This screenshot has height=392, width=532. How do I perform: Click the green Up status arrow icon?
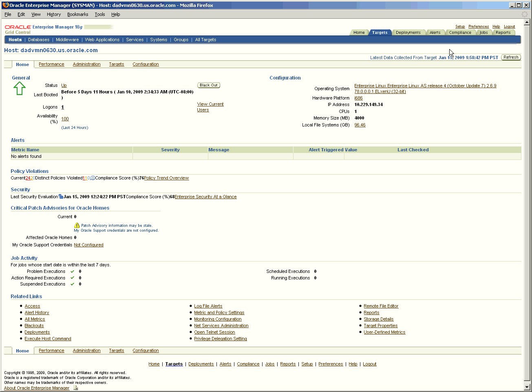pyautogui.click(x=19, y=88)
